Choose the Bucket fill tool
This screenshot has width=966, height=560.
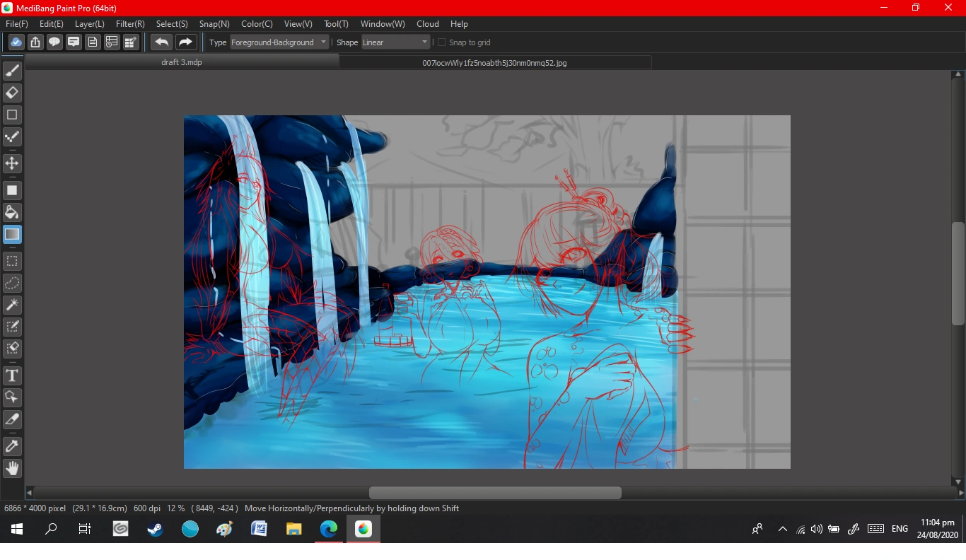point(12,212)
